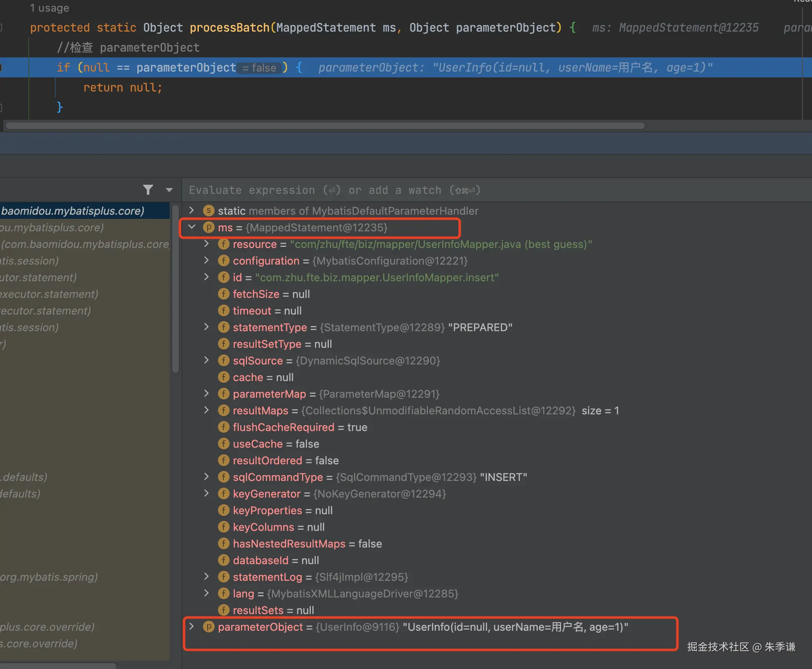Expand the configuration MybatisConfiguration field

click(207, 260)
